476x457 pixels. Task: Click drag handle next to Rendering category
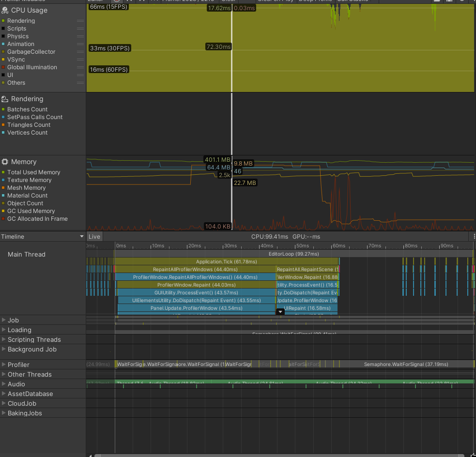coord(80,21)
